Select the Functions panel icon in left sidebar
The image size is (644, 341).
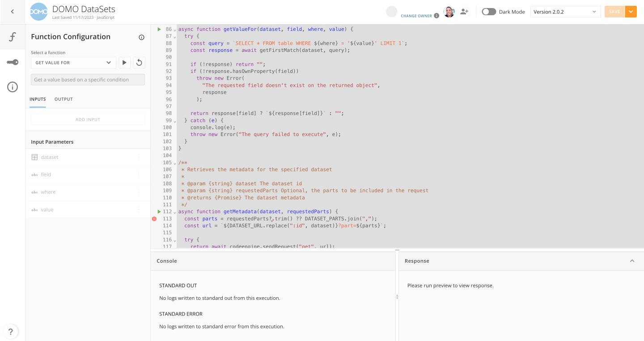click(12, 37)
